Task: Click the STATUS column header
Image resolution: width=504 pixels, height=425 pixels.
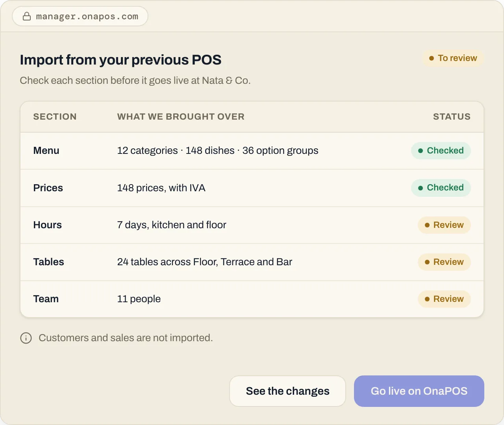Action: click(452, 117)
